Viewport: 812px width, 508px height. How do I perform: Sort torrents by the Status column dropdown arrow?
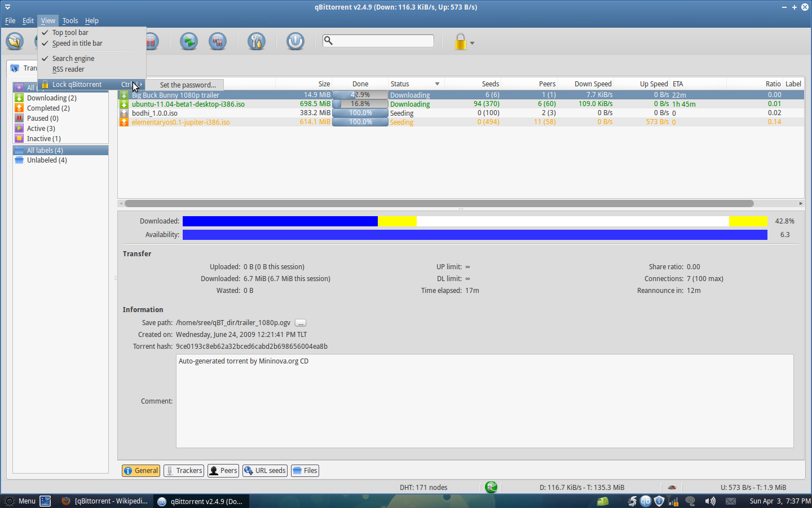click(437, 84)
